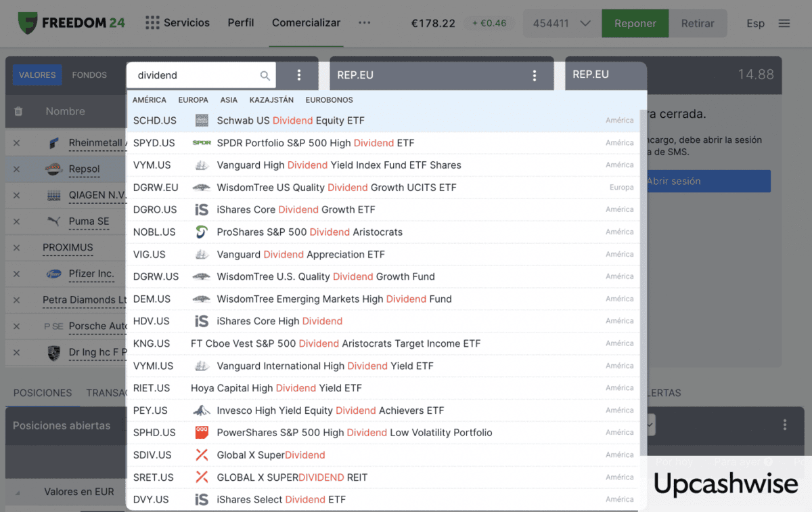Screen dimensions: 812x512
Task: Select KNG.US FT Cboe Vest ETF
Action: coord(383,343)
